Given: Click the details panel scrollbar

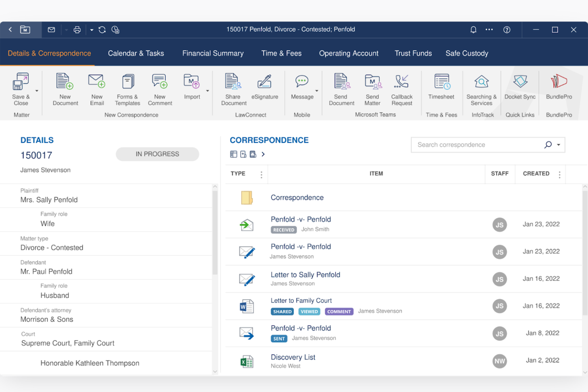Looking at the screenshot, I should click(x=215, y=233).
